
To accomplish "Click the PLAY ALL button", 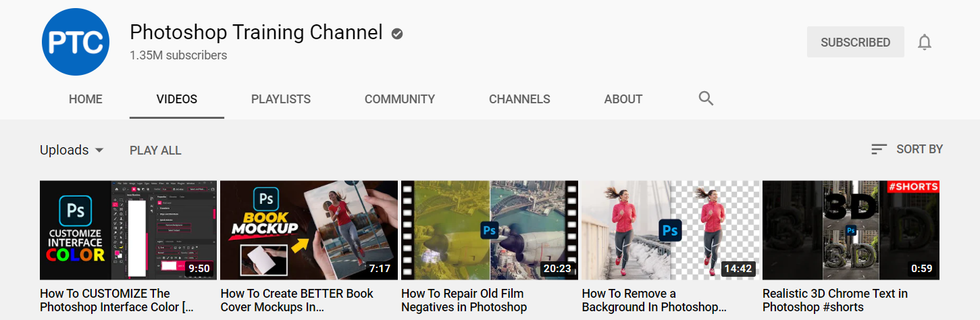I will tap(155, 151).
